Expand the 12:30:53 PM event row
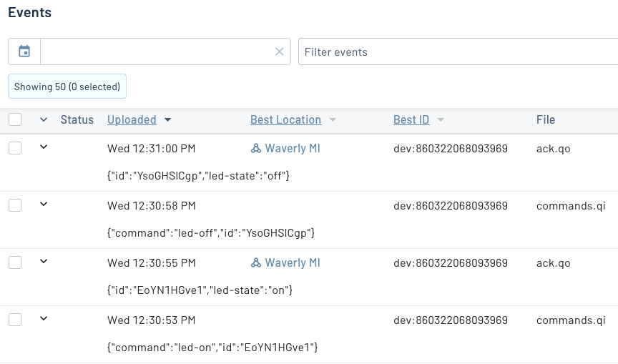Image resolution: width=618 pixels, height=364 pixels. [44, 318]
